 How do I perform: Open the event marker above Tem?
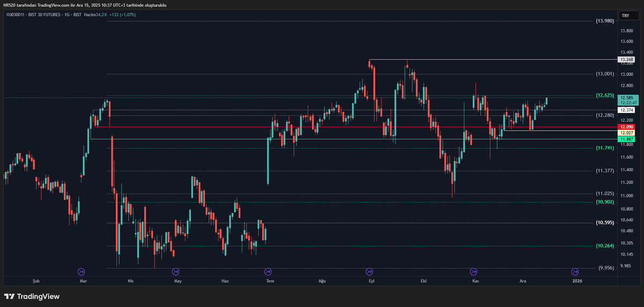(268, 272)
